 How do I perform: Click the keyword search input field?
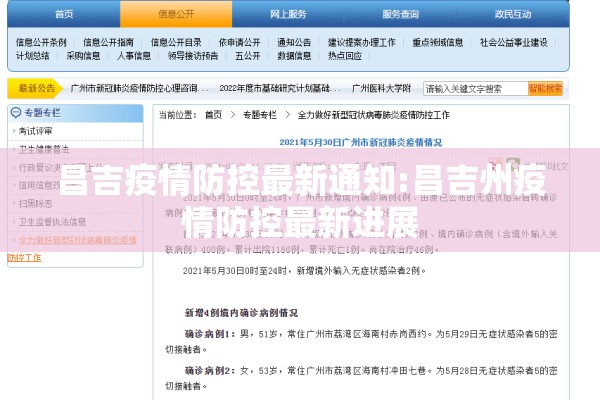pos(476,89)
